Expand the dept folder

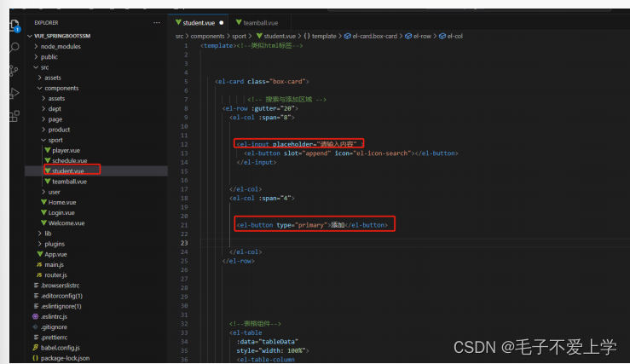click(43, 109)
